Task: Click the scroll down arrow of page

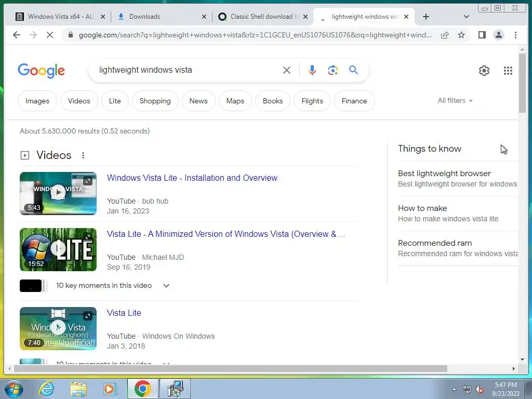Action: click(x=522, y=360)
